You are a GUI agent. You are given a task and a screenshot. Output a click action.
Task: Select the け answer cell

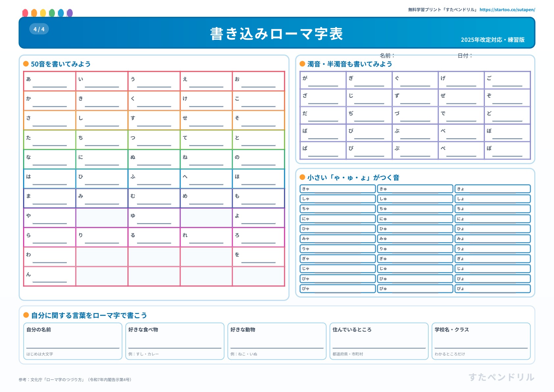[x=206, y=100]
